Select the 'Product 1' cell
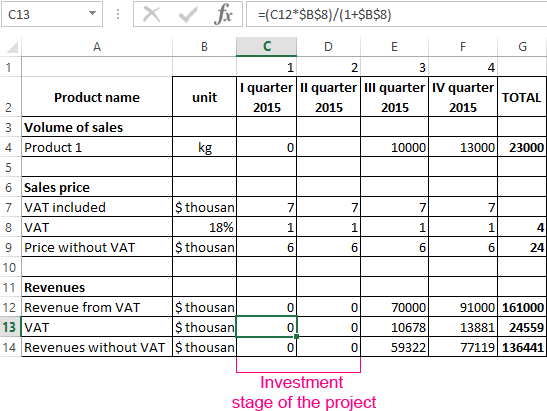547x411 pixels. (x=97, y=147)
